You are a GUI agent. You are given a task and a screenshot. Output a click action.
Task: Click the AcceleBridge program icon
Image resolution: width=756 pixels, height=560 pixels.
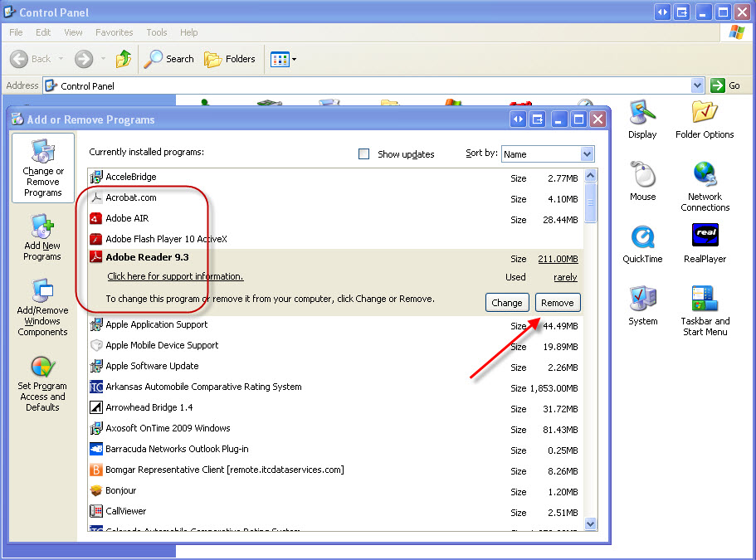(96, 177)
